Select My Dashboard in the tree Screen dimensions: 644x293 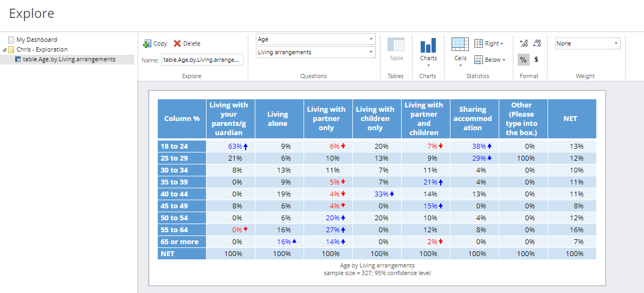[x=36, y=40]
